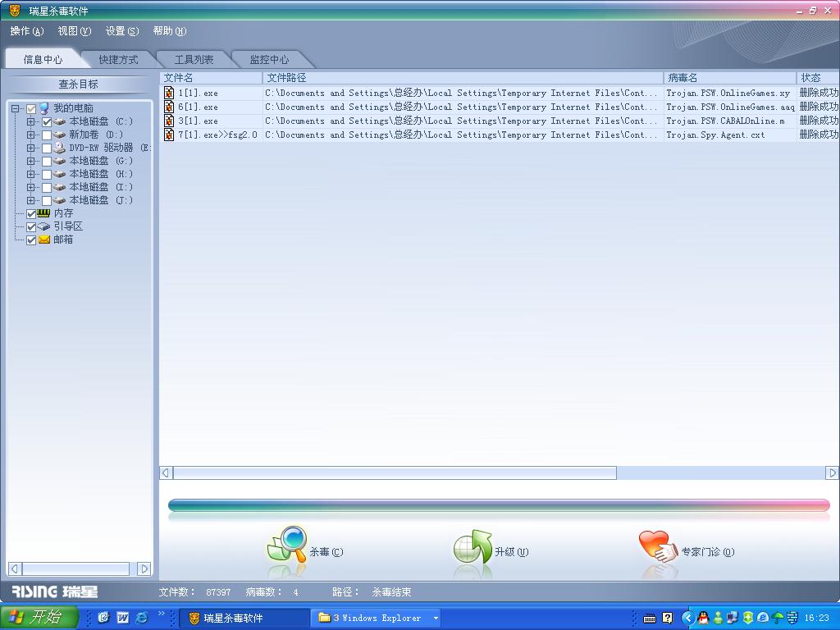The image size is (840, 630).
Task: Click the infected file icon for 7[1].exe>>fsg2.0
Action: coord(169,135)
